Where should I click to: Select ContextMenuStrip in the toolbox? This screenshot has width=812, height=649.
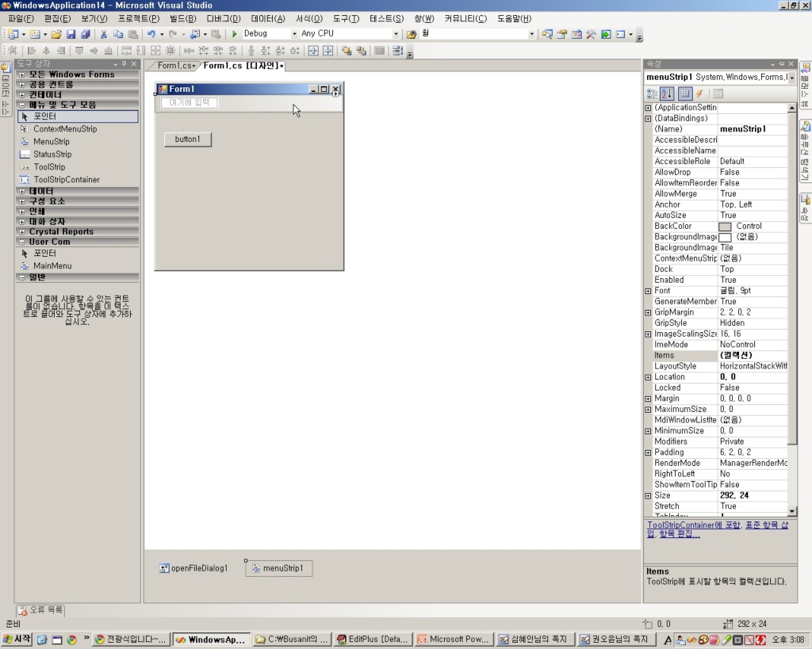point(65,129)
